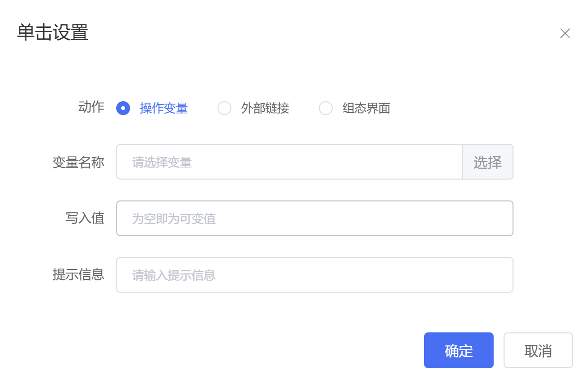
Task: Close the 单击设置 dialog with X icon
Action: tap(565, 33)
